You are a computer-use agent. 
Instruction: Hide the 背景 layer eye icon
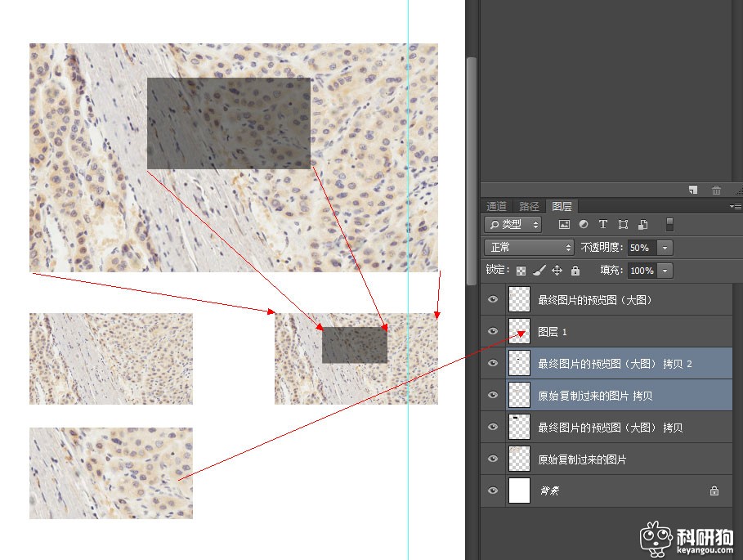(492, 491)
